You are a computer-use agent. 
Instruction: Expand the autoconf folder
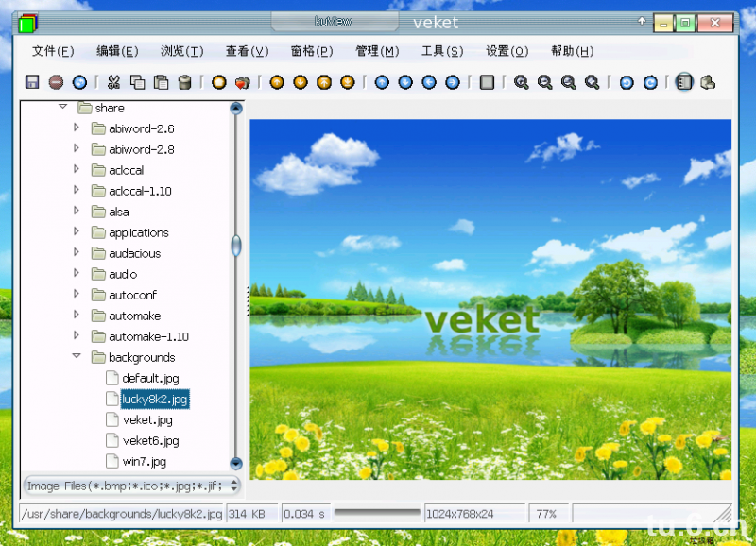click(77, 293)
